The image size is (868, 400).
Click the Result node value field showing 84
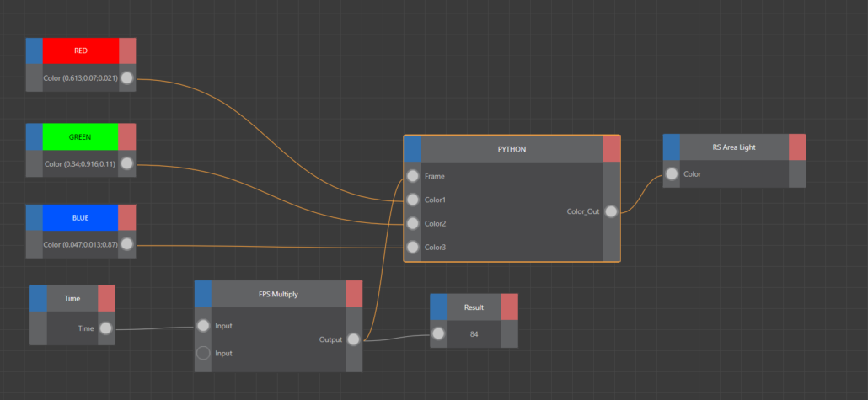[x=474, y=334]
